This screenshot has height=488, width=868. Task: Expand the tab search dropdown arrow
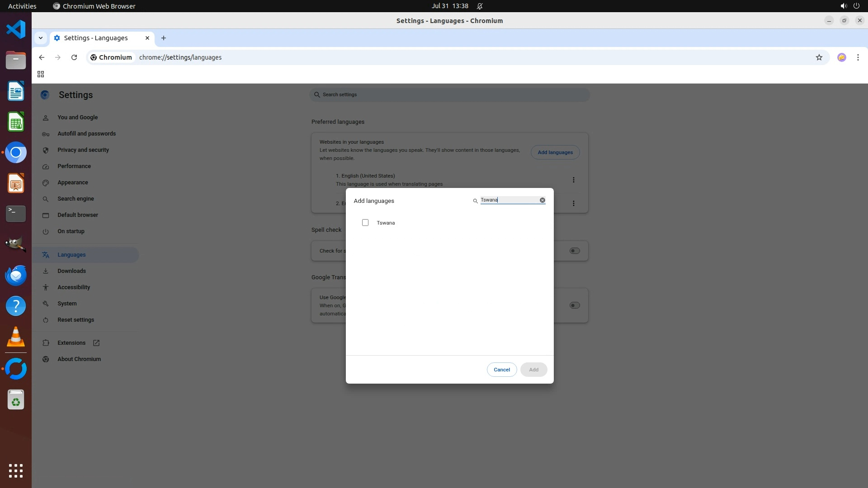pos(41,38)
